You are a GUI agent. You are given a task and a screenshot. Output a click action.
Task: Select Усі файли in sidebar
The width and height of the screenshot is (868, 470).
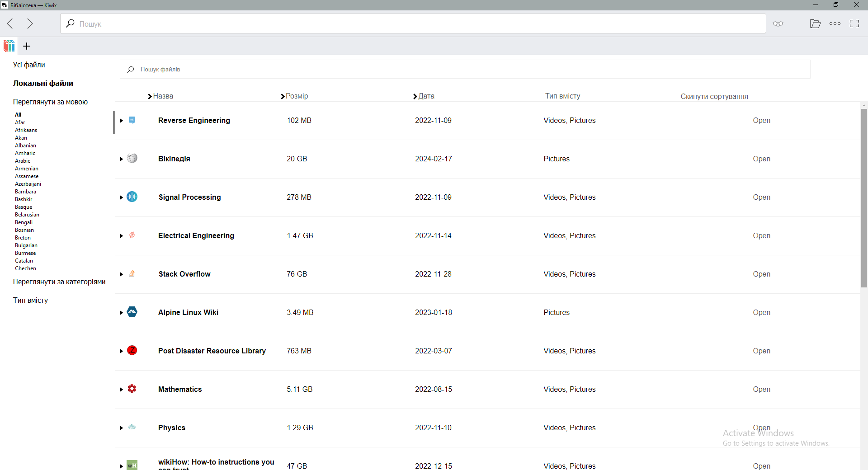pyautogui.click(x=29, y=65)
